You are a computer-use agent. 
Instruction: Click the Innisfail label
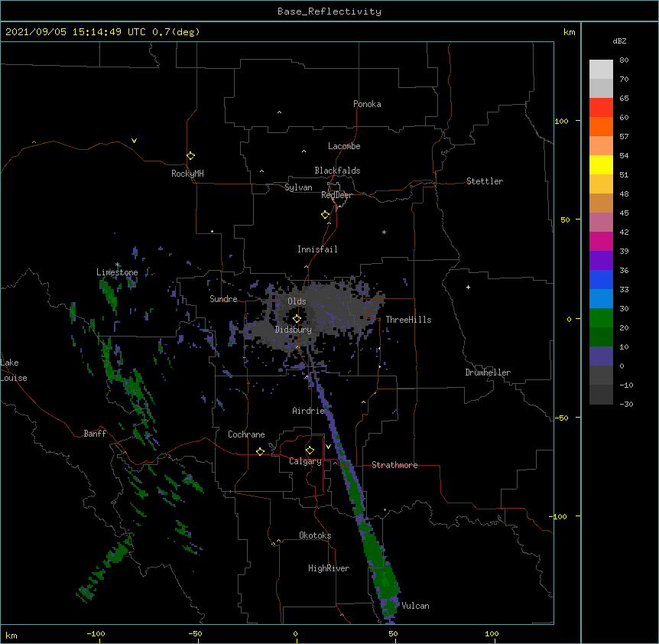tap(317, 249)
